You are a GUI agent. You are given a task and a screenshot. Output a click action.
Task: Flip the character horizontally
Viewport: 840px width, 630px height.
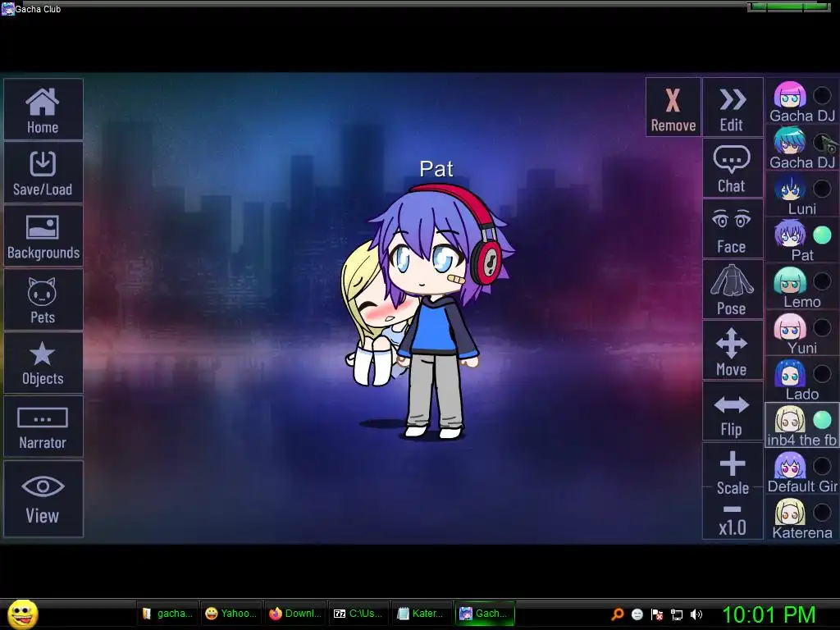[x=733, y=412]
